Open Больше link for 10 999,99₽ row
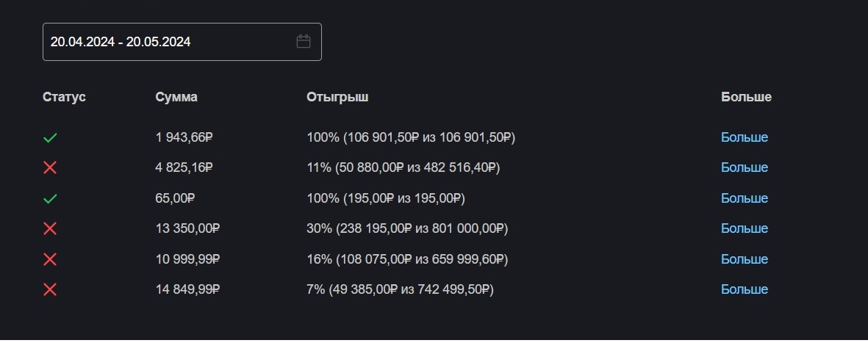Image resolution: width=868 pixels, height=343 pixels. [x=744, y=259]
